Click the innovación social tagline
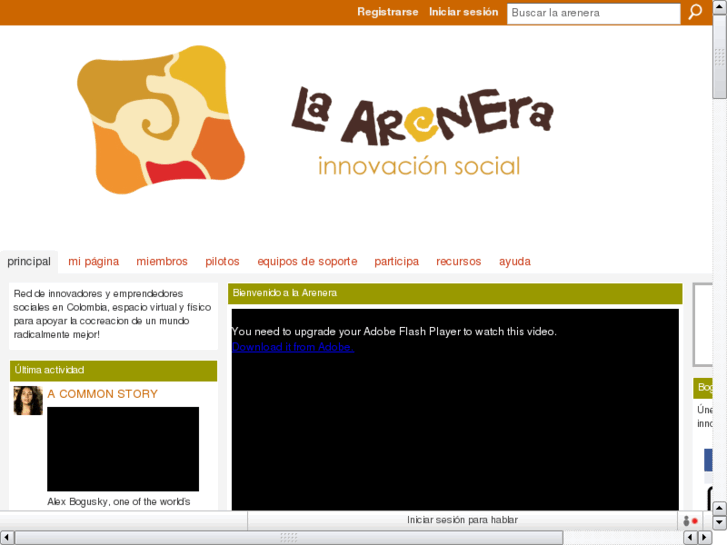Image resolution: width=727 pixels, height=545 pixels. click(x=419, y=166)
